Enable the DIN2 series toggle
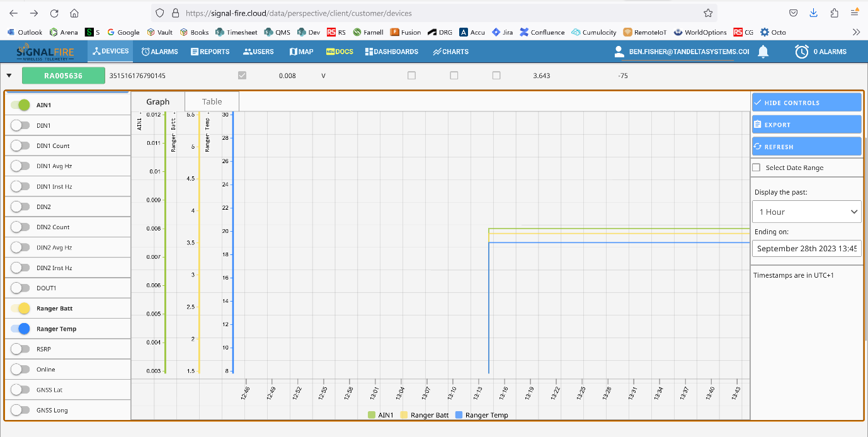 click(x=20, y=207)
